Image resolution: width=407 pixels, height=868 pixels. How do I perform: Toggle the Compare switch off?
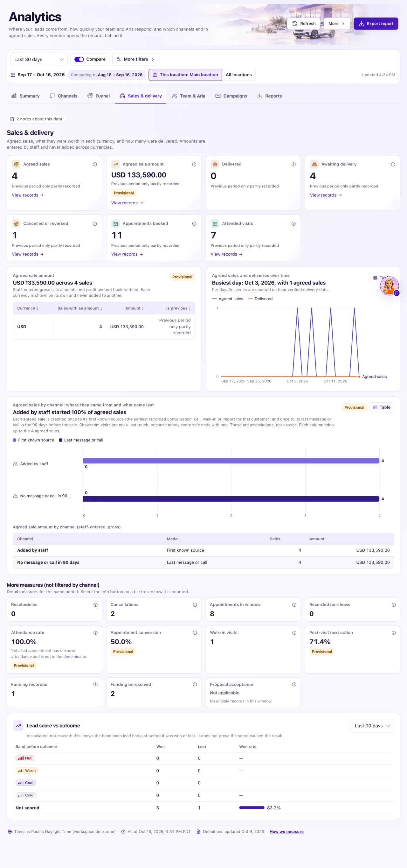click(x=79, y=59)
